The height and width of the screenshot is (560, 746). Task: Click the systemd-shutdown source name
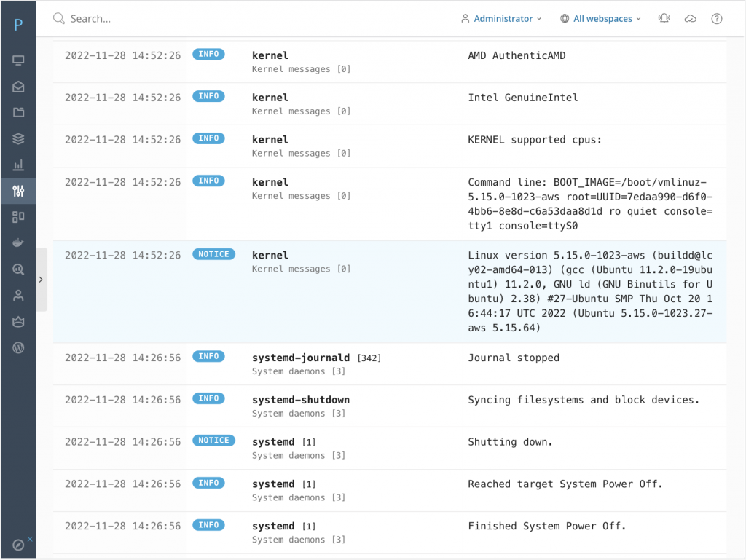(301, 400)
